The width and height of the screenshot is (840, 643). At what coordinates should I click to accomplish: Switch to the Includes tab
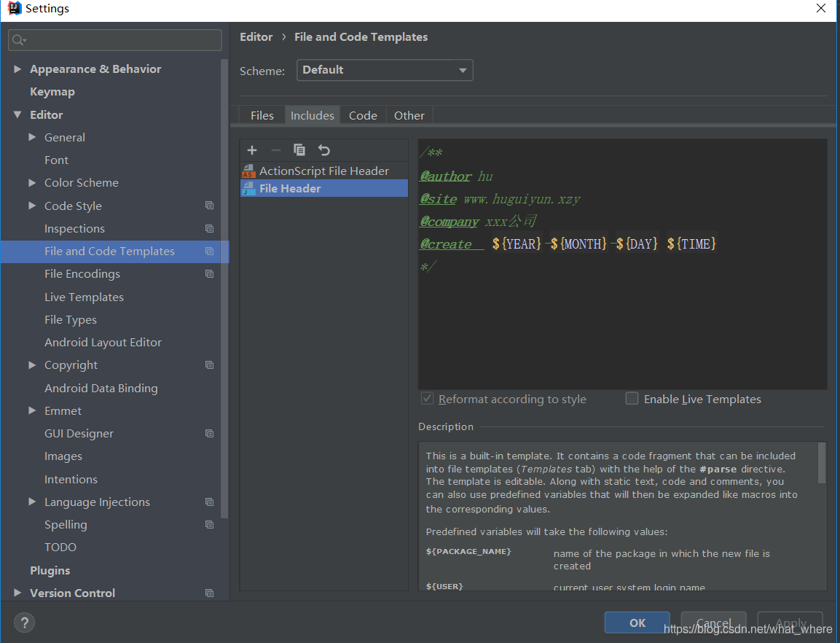click(x=313, y=115)
